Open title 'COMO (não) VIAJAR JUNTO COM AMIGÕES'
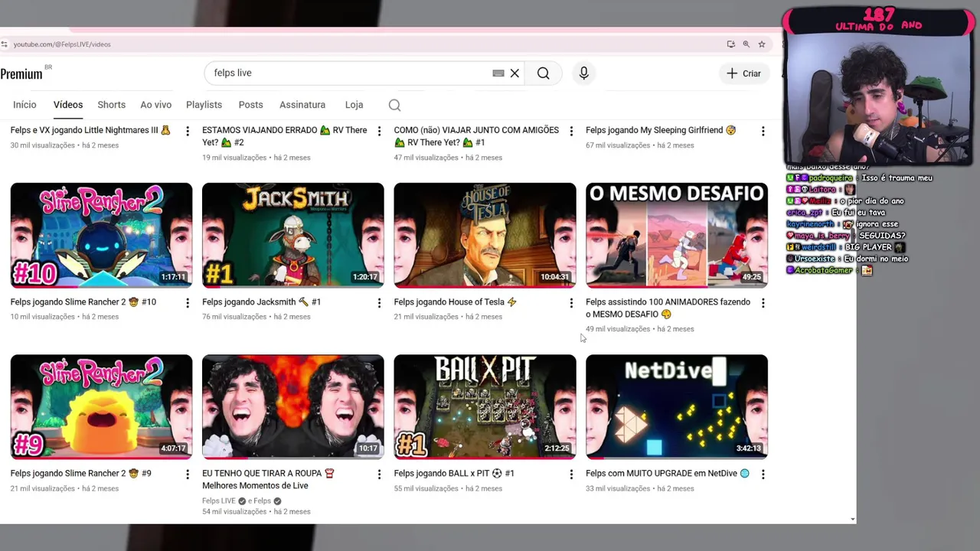This screenshot has height=551, width=980. tap(476, 136)
